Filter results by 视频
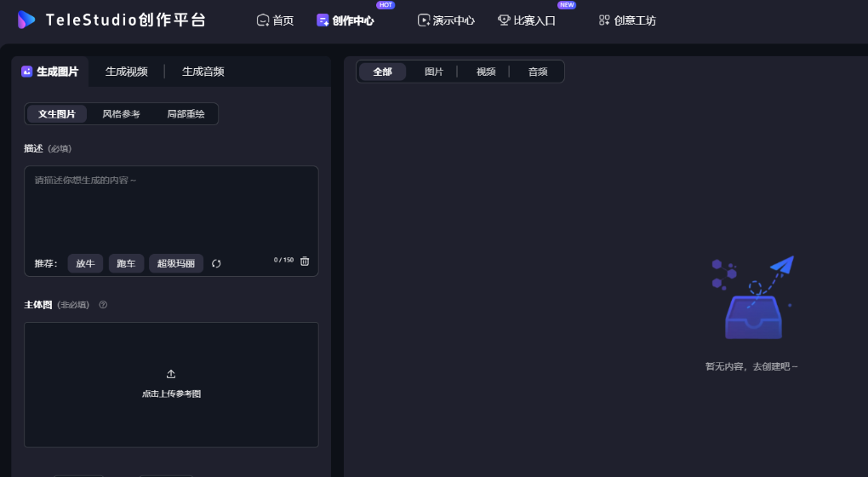Screen dimensions: 868x477 coord(486,72)
